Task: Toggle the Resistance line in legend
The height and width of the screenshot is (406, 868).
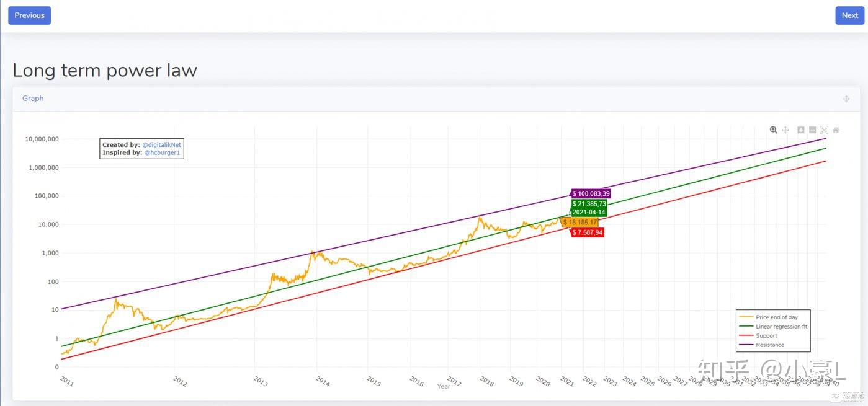Action: [x=770, y=345]
